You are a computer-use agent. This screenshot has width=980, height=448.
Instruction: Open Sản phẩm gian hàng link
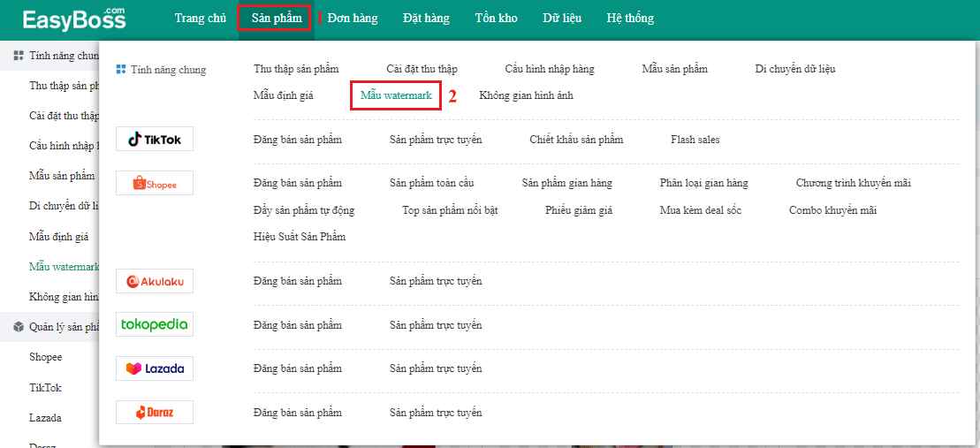[x=566, y=183]
